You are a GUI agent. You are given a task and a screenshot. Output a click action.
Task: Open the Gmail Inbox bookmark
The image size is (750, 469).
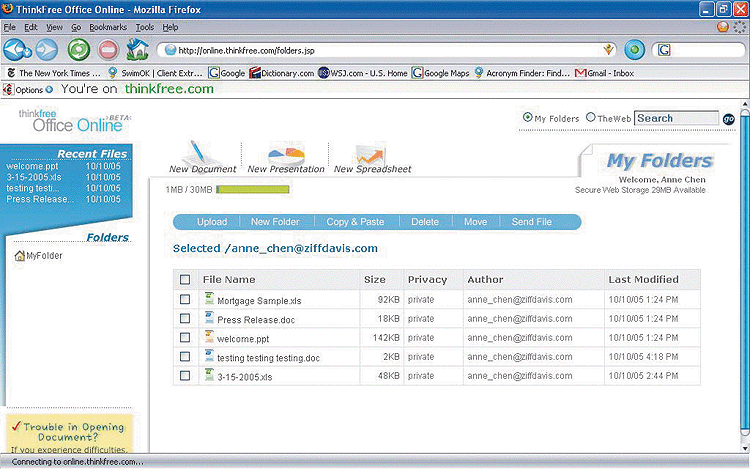605,73
